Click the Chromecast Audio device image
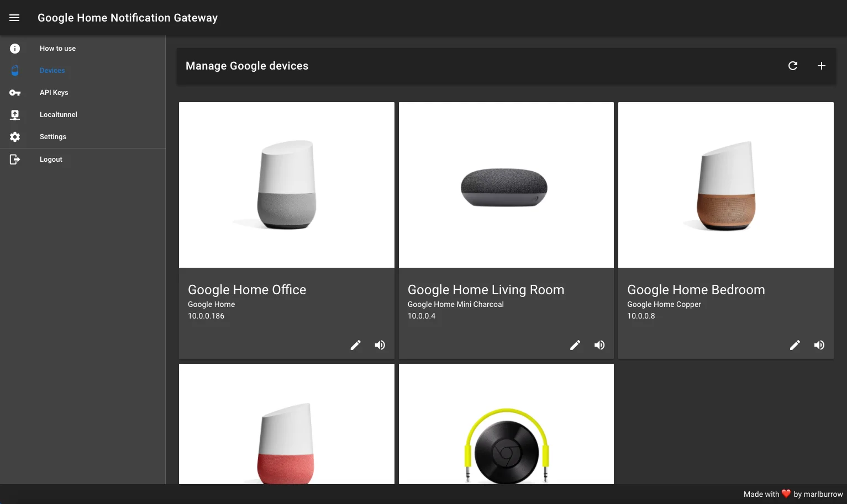Viewport: 847px width, 504px height. [x=506, y=424]
